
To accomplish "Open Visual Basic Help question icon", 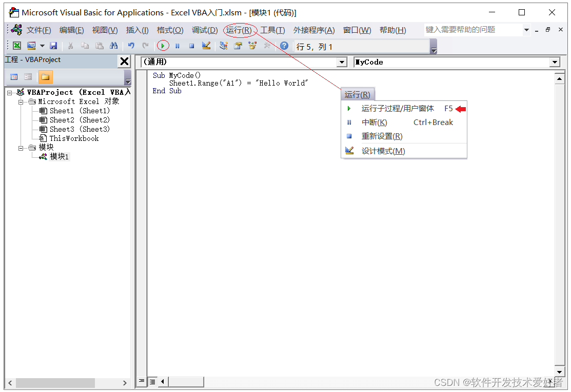I will click(284, 46).
